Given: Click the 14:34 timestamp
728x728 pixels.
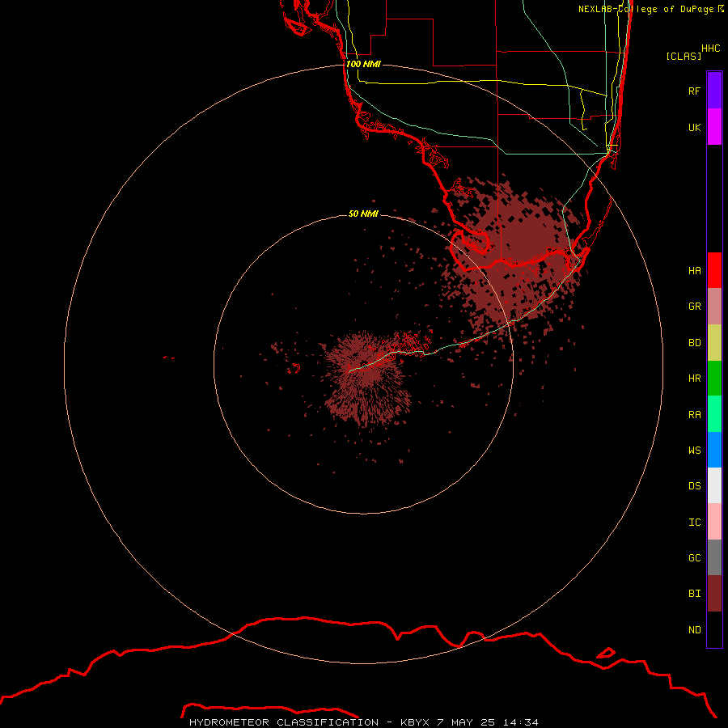Looking at the screenshot, I should [x=521, y=722].
